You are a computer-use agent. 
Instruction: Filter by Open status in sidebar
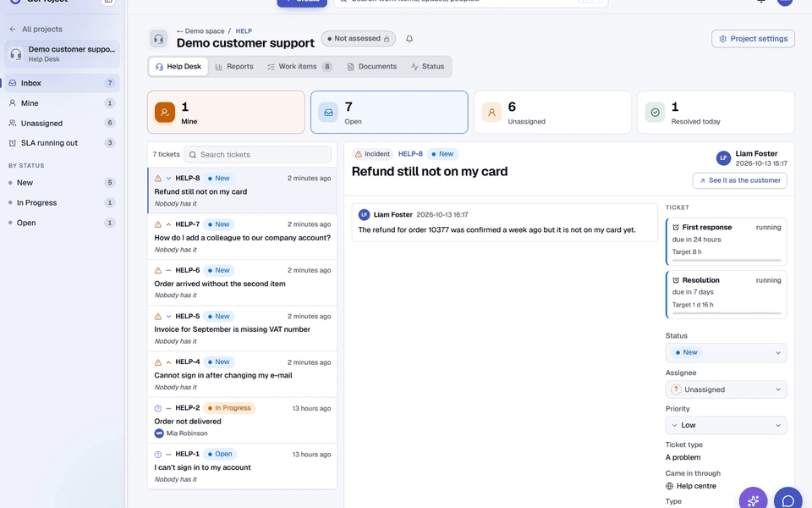pyautogui.click(x=62, y=223)
